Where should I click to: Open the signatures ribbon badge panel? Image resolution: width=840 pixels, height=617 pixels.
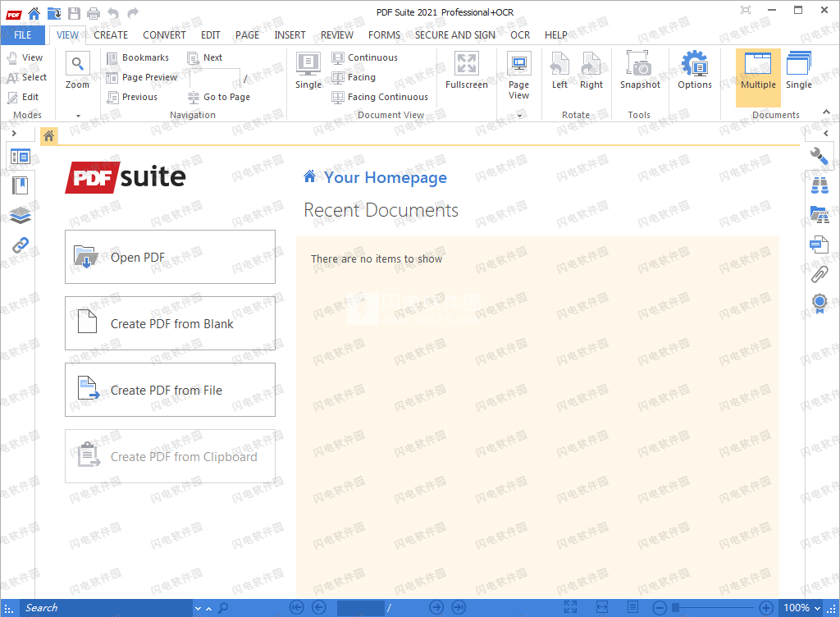(819, 304)
